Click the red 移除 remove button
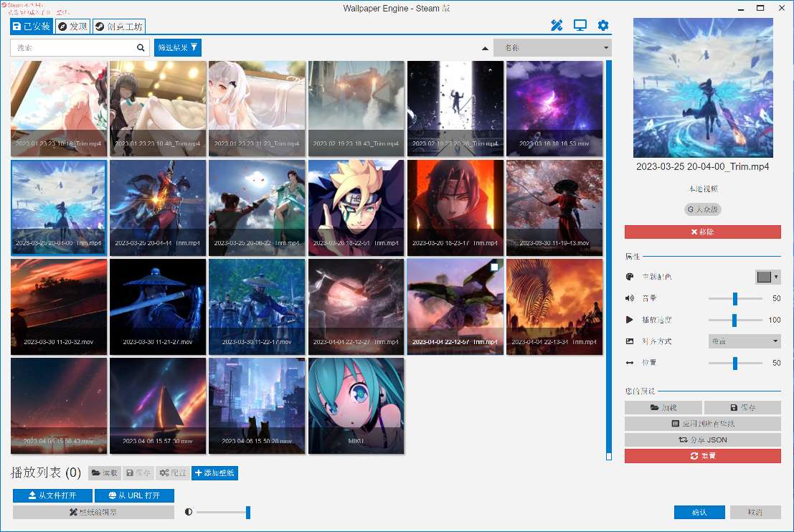This screenshot has height=532, width=794. pyautogui.click(x=702, y=232)
